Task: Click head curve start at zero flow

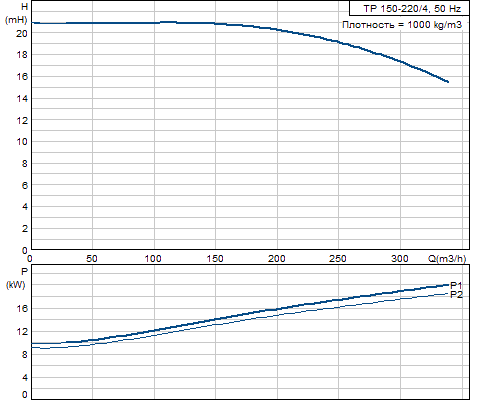Action: pos(33,23)
